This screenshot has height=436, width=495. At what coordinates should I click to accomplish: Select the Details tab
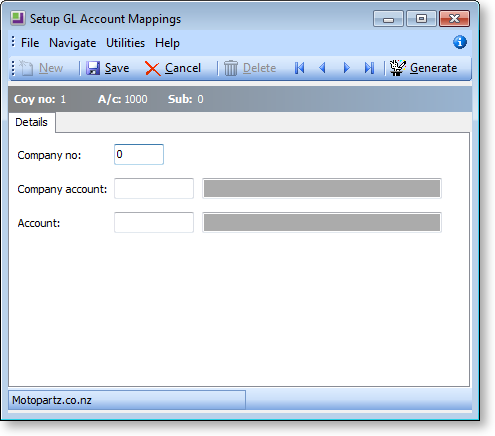(x=32, y=122)
